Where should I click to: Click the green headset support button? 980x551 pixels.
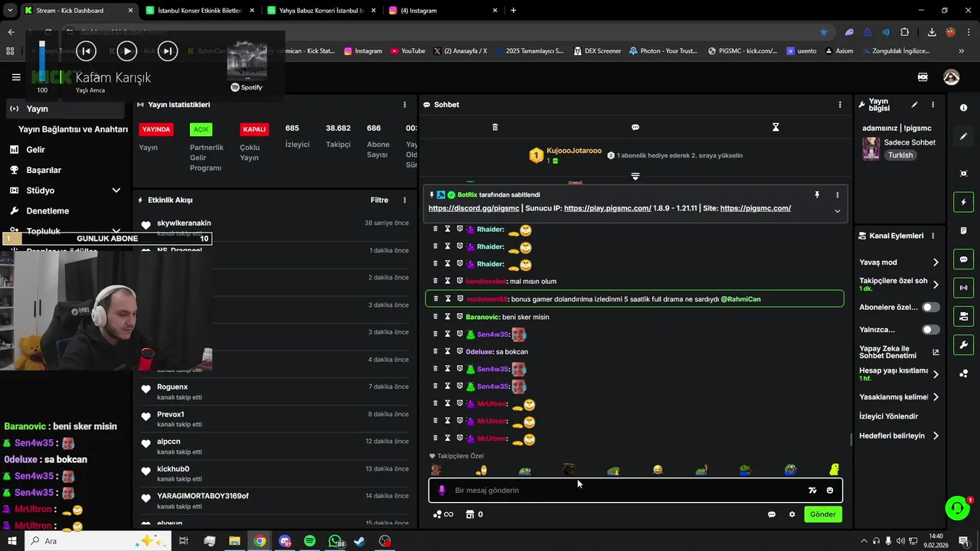[957, 507]
